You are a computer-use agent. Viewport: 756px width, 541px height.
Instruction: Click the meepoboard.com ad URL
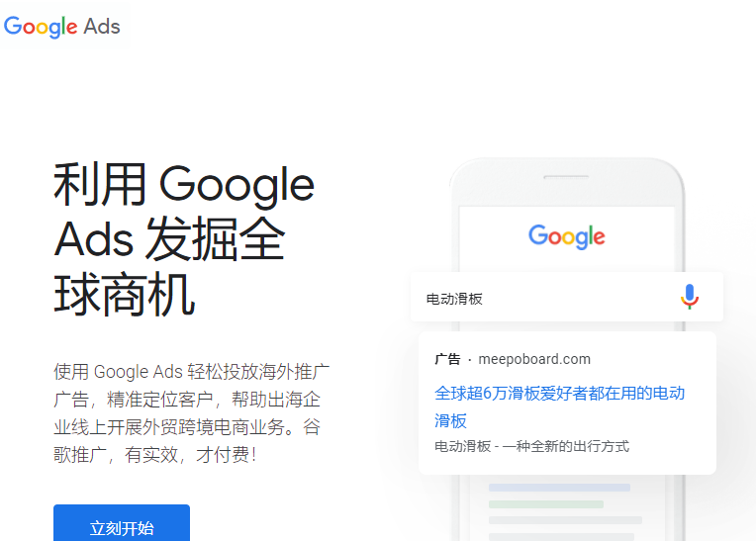(534, 359)
